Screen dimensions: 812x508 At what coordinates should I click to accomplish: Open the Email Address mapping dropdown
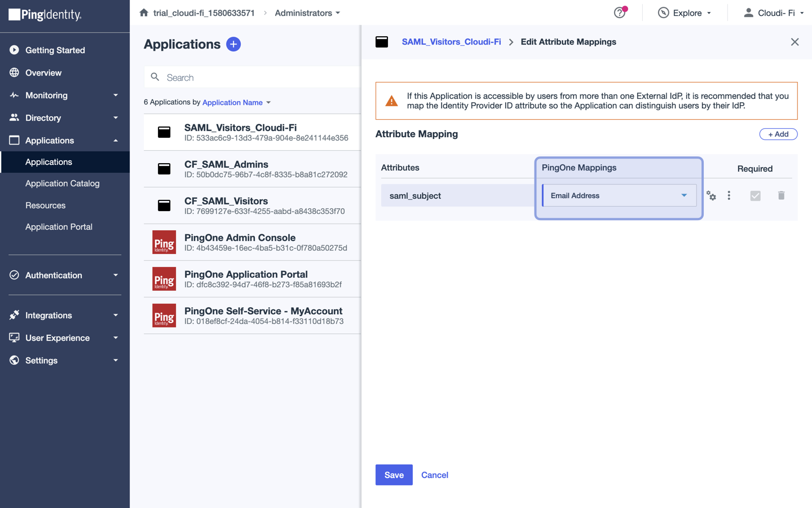(x=619, y=195)
